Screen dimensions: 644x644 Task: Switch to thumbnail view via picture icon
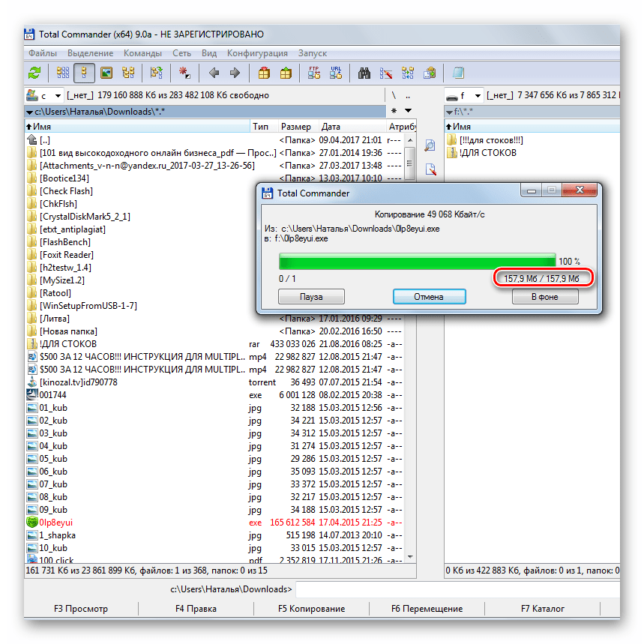106,73
